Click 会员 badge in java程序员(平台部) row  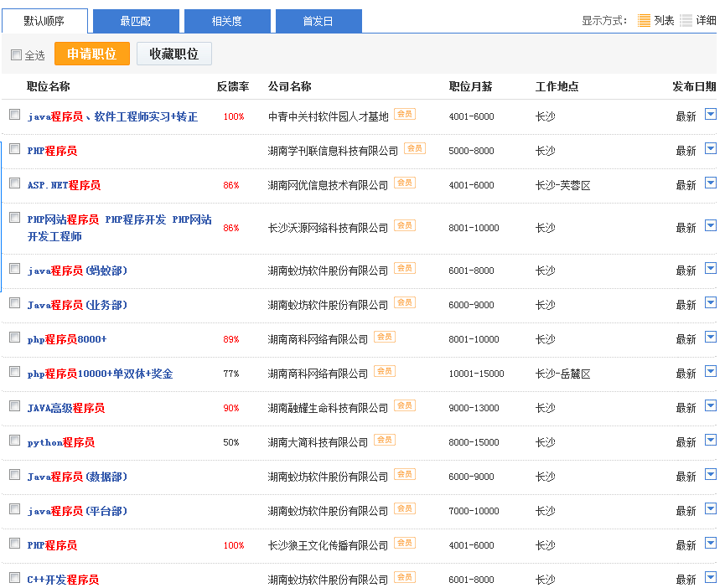click(x=405, y=508)
